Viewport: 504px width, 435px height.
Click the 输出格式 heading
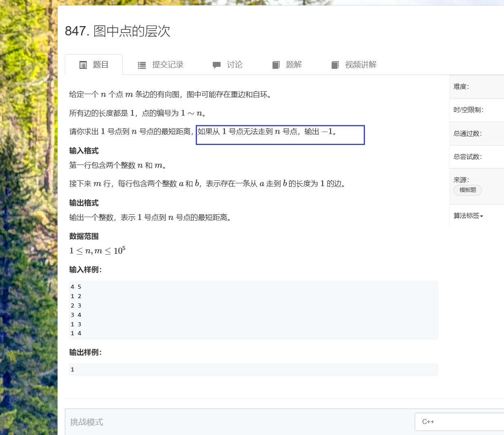point(84,203)
